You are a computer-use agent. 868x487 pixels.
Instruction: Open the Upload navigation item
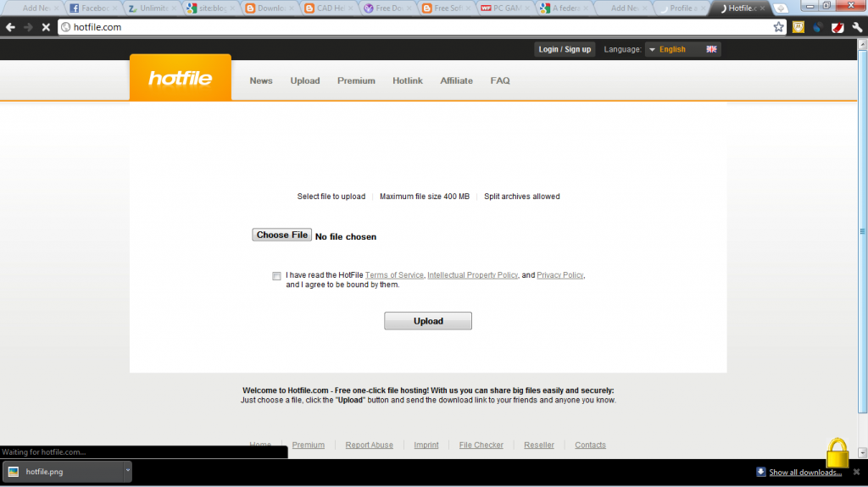click(305, 80)
